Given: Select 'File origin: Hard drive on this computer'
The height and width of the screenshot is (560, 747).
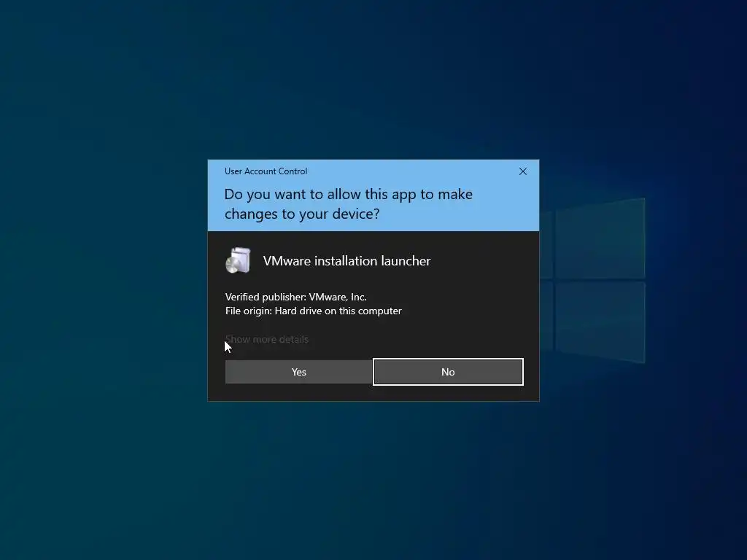Looking at the screenshot, I should (x=314, y=311).
